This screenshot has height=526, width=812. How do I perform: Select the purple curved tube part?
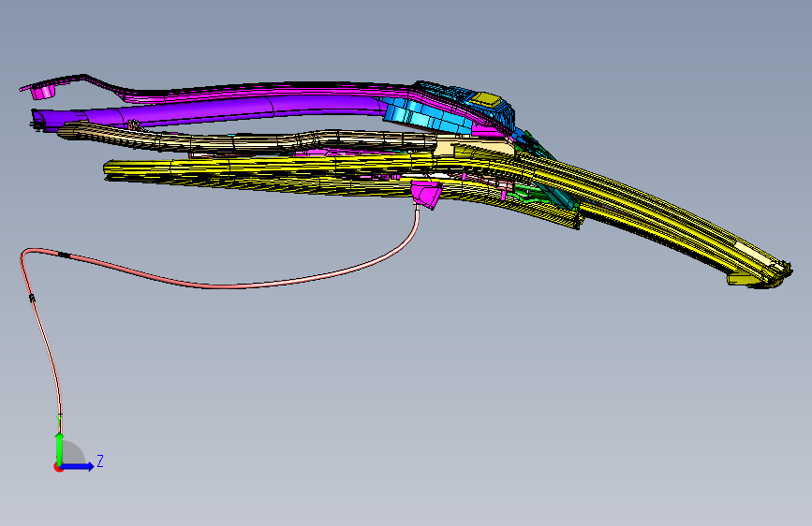[207, 109]
